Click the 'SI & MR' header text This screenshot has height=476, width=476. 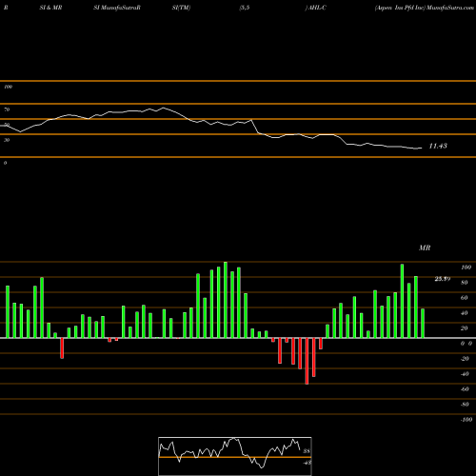point(50,8)
